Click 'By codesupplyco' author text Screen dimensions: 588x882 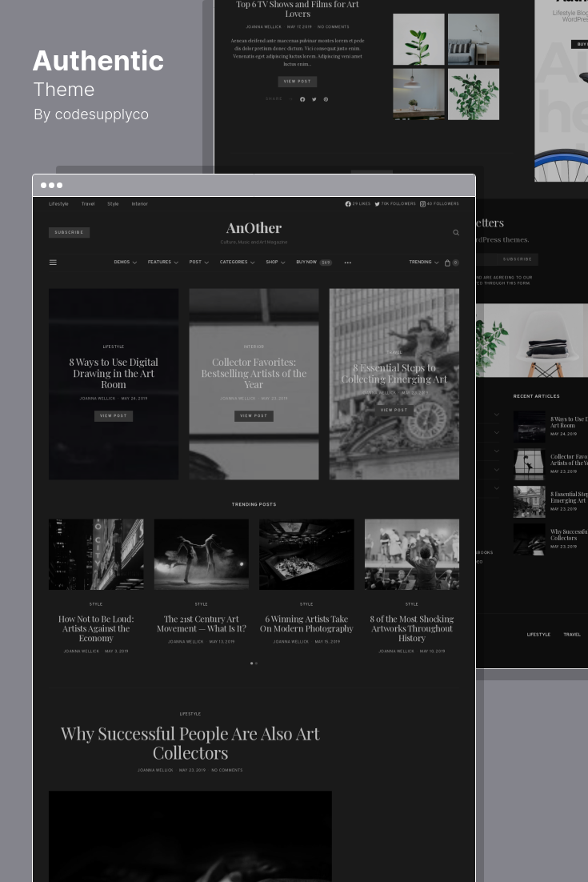coord(91,114)
